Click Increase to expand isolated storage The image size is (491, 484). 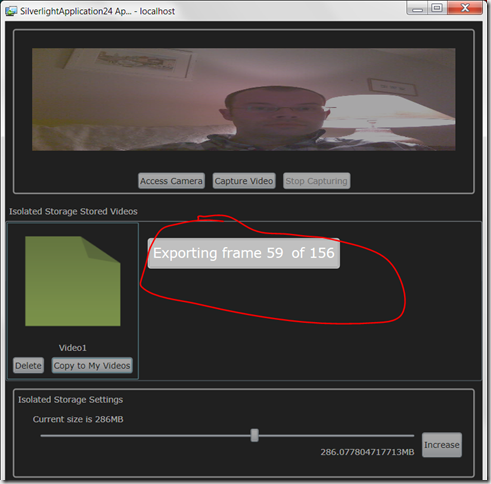[442, 445]
